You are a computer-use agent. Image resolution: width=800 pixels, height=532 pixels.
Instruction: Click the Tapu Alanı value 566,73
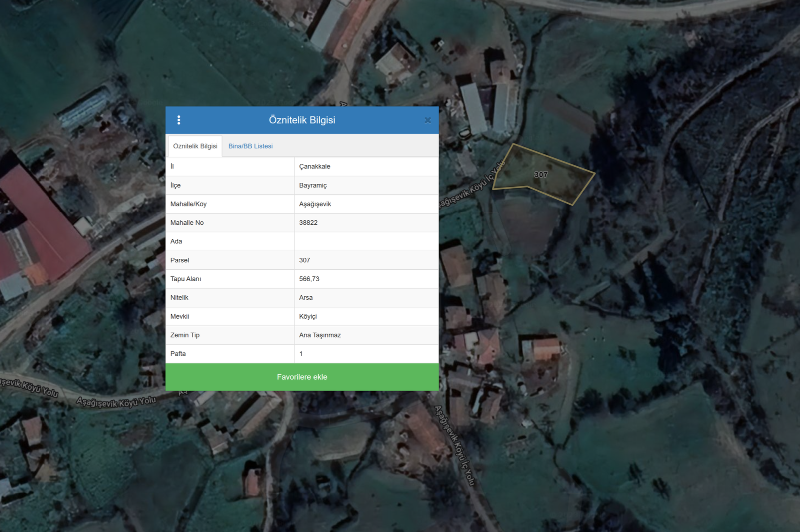(309, 279)
